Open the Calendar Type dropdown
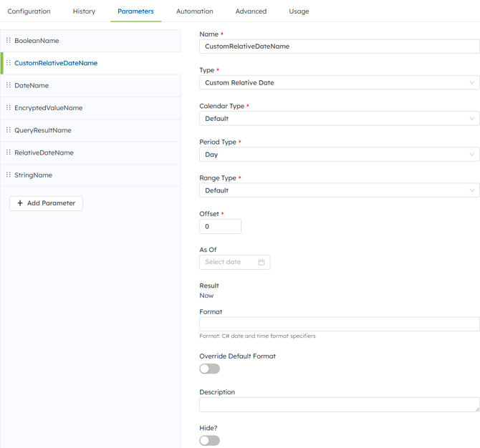 pyautogui.click(x=339, y=118)
